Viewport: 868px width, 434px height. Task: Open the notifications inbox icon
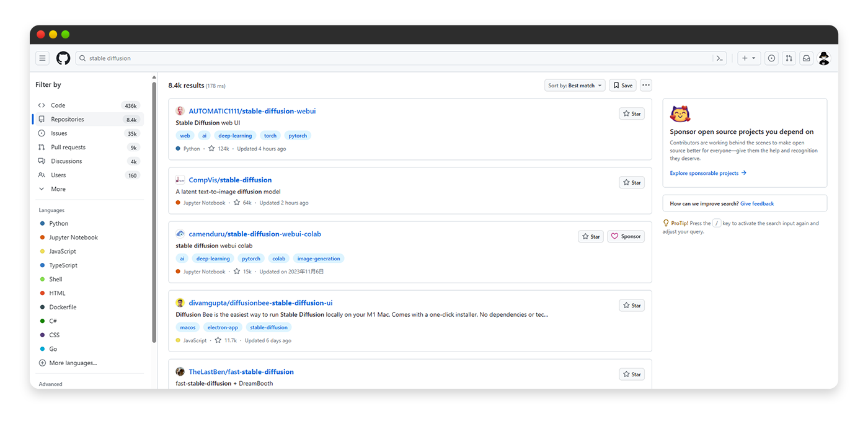(806, 58)
